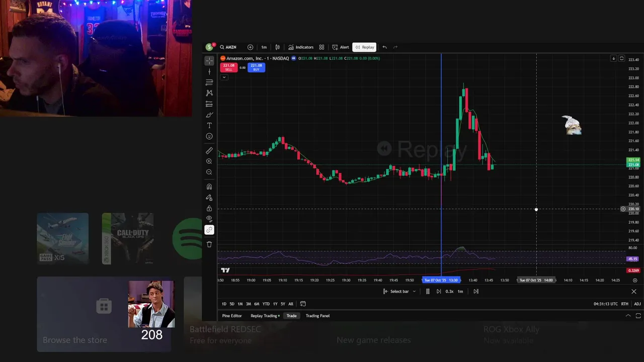
Task: Open the Select bar dropdown
Action: (399, 291)
